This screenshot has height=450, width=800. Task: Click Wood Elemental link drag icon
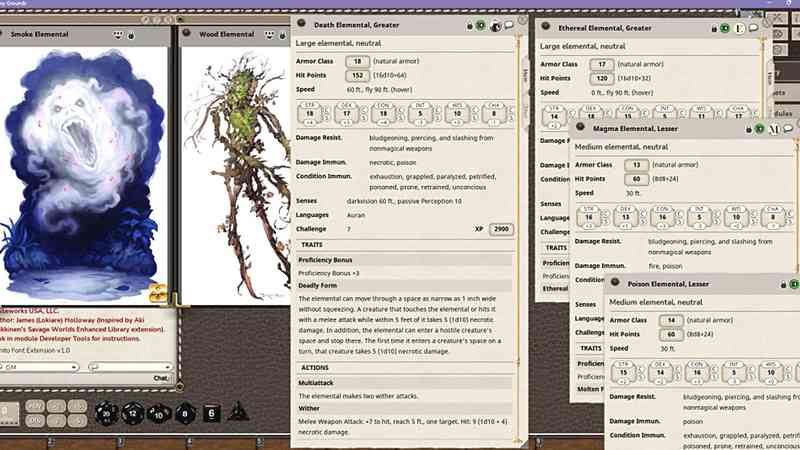(187, 33)
